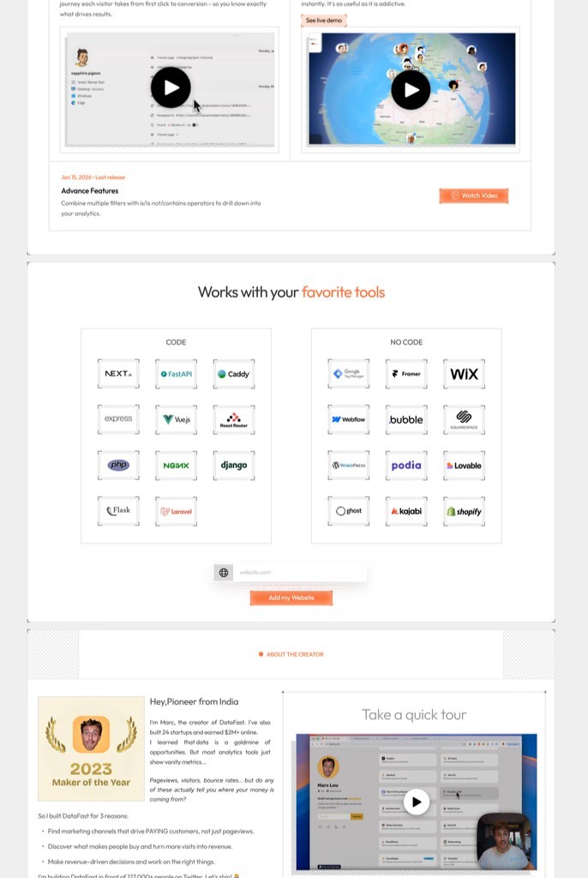Click the Lovable integration tile
The height and width of the screenshot is (878, 588).
pos(465,466)
